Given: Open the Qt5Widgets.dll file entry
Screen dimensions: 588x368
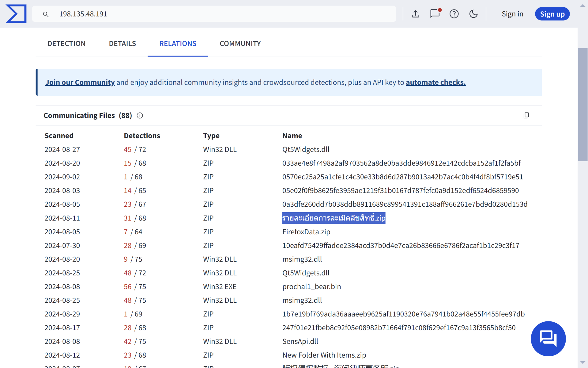Looking at the screenshot, I should [306, 149].
